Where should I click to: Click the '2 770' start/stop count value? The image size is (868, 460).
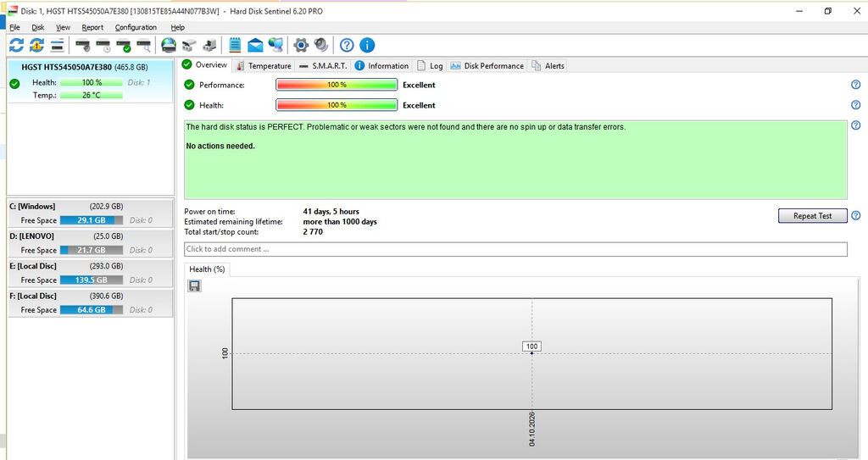coord(313,231)
